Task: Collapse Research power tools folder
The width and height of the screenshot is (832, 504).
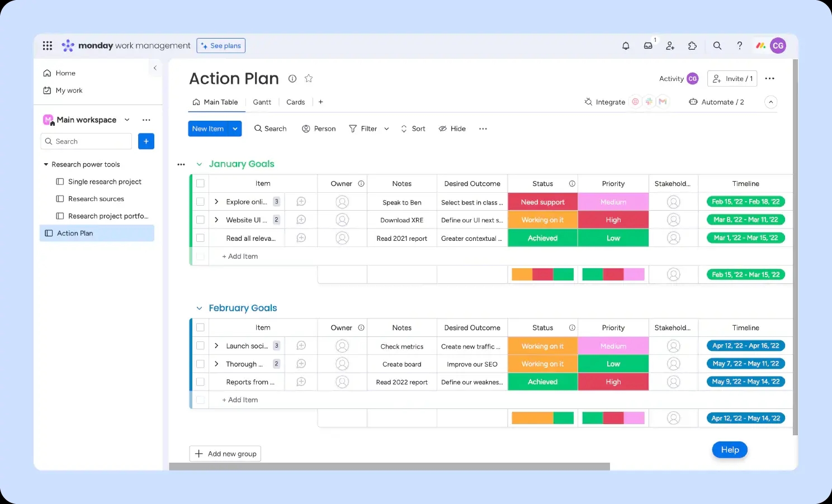Action: point(46,164)
